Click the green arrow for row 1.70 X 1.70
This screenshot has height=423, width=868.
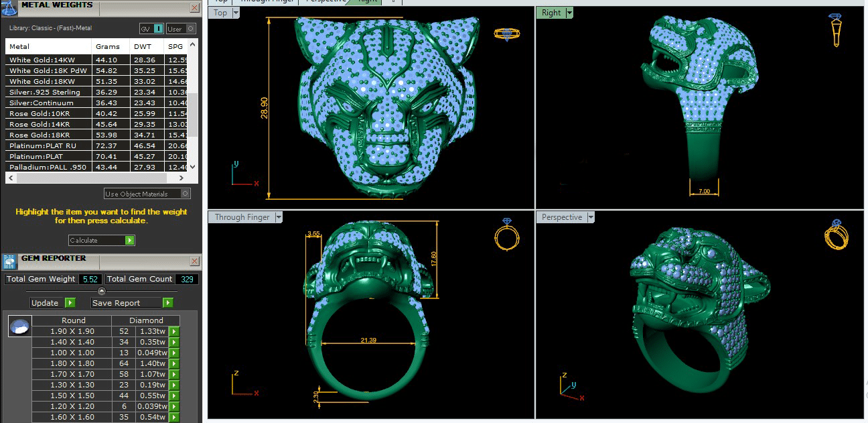174,374
